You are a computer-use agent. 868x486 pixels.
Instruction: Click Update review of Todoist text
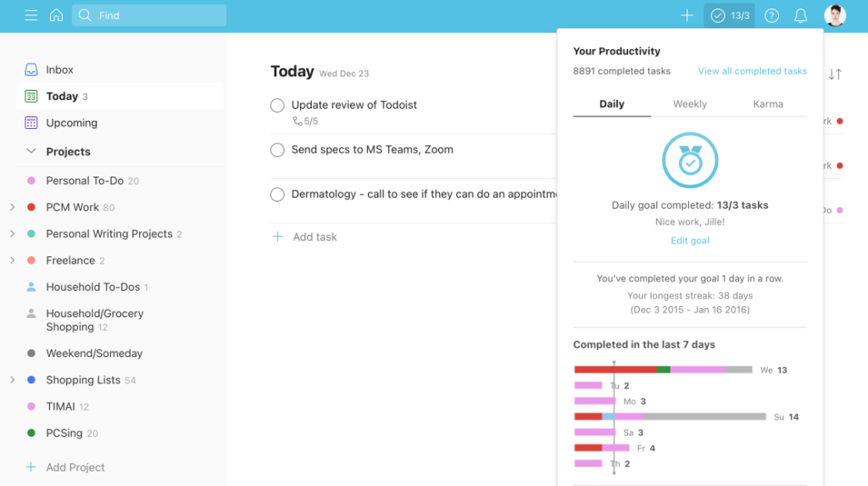coord(353,104)
